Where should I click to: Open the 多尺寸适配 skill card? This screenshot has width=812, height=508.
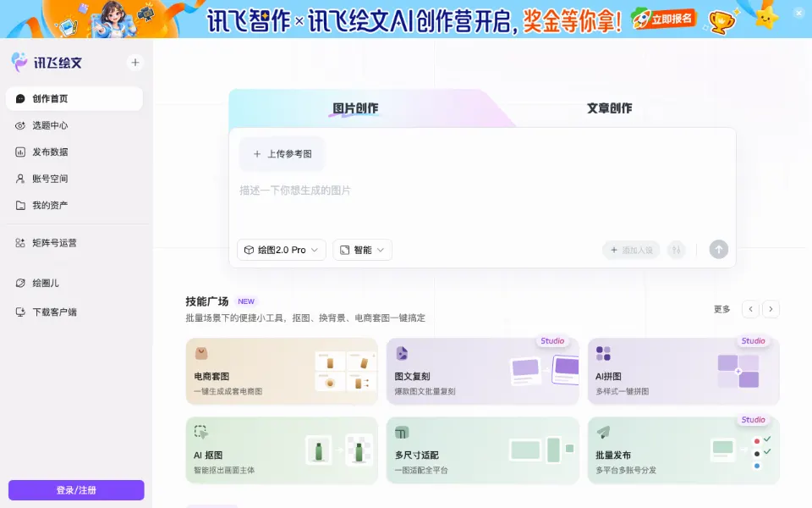click(483, 450)
